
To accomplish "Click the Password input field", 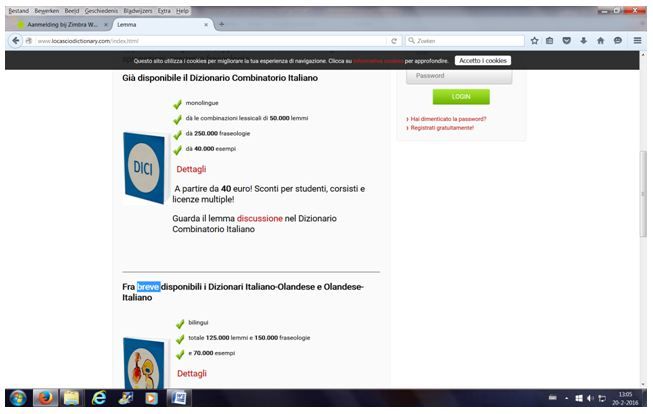I will click(459, 76).
